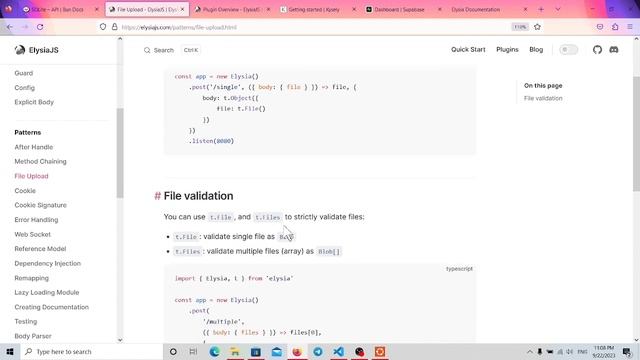Close the File Upload tab
The image size is (640, 360).
(x=182, y=9)
